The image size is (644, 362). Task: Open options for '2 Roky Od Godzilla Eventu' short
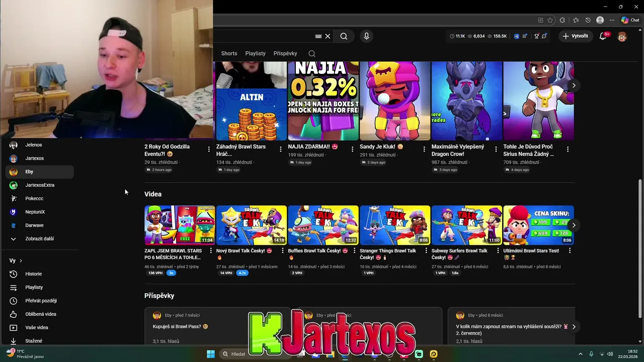point(209,149)
